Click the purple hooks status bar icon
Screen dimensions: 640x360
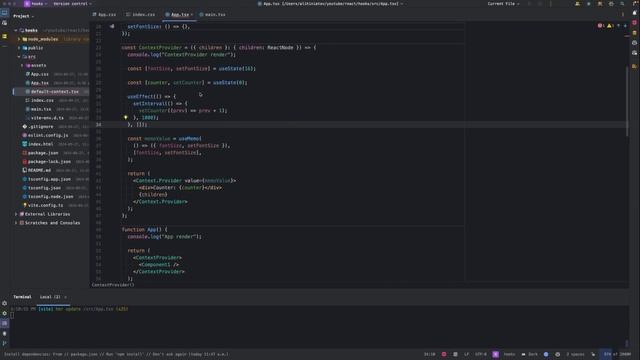click(496, 354)
